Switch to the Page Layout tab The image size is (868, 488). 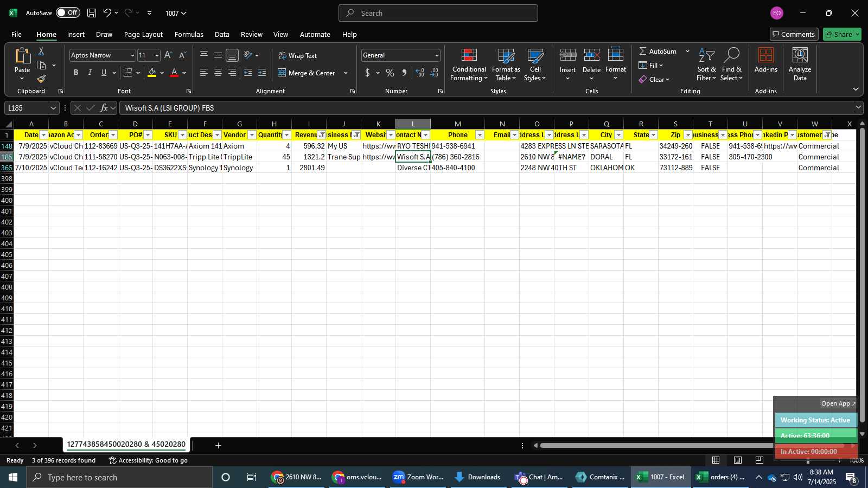pos(143,34)
